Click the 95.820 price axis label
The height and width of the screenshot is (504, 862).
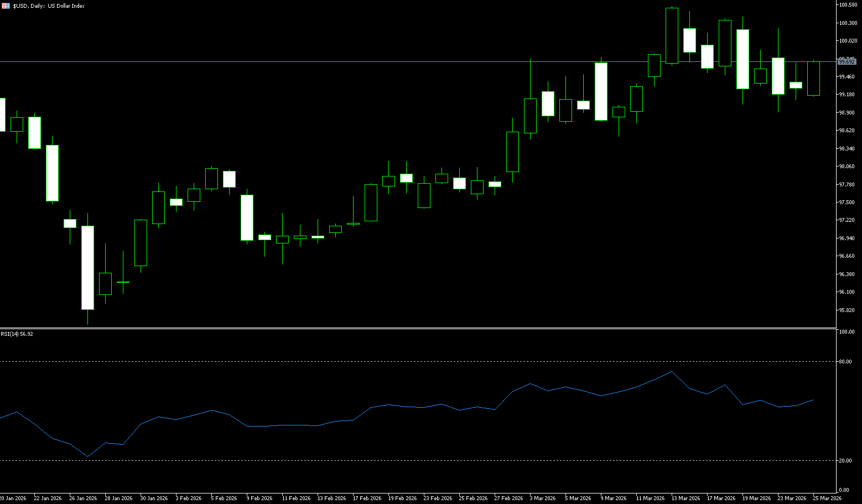point(848,310)
